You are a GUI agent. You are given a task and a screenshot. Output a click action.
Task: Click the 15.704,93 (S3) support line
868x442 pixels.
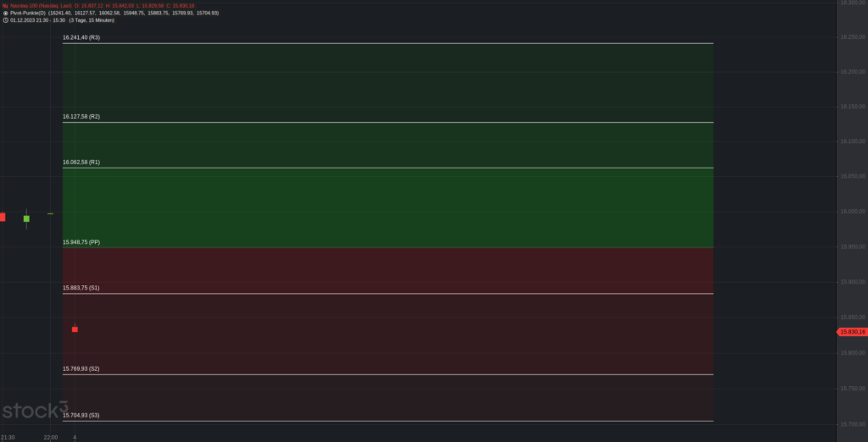pyautogui.click(x=387, y=421)
